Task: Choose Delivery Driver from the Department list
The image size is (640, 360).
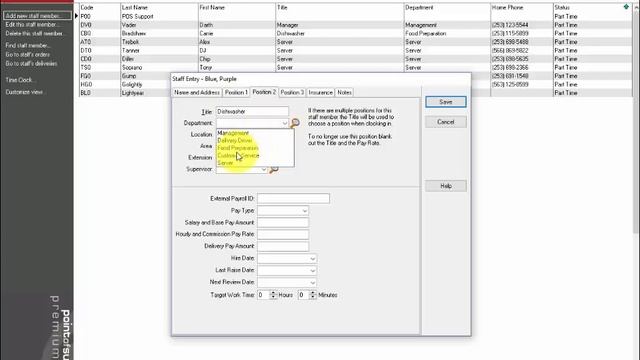Action: (x=235, y=140)
